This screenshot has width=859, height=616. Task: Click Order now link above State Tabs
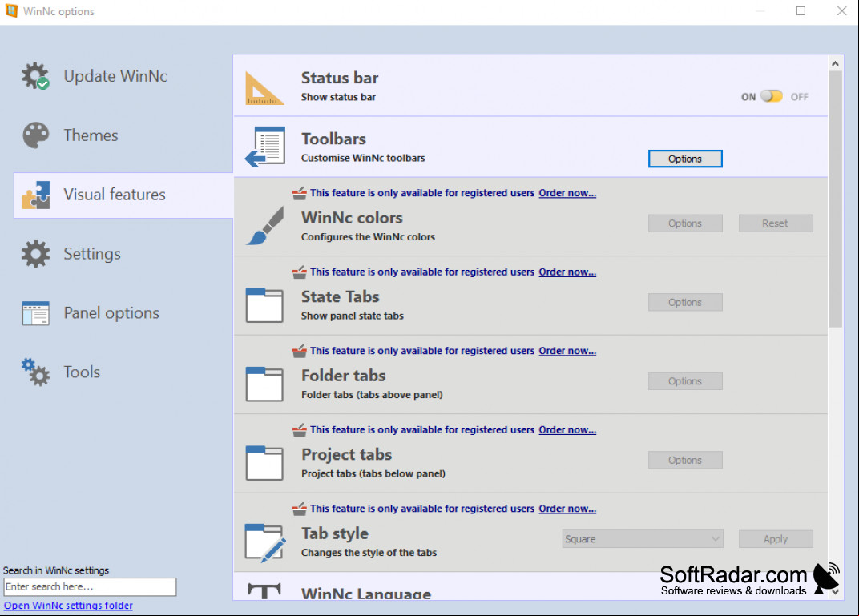coord(567,272)
